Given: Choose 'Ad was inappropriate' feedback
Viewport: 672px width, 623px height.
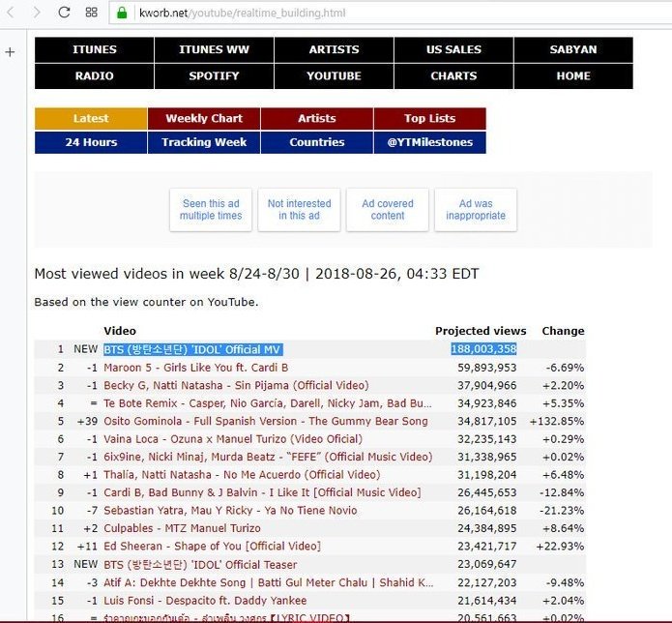Looking at the screenshot, I should click(x=476, y=210).
